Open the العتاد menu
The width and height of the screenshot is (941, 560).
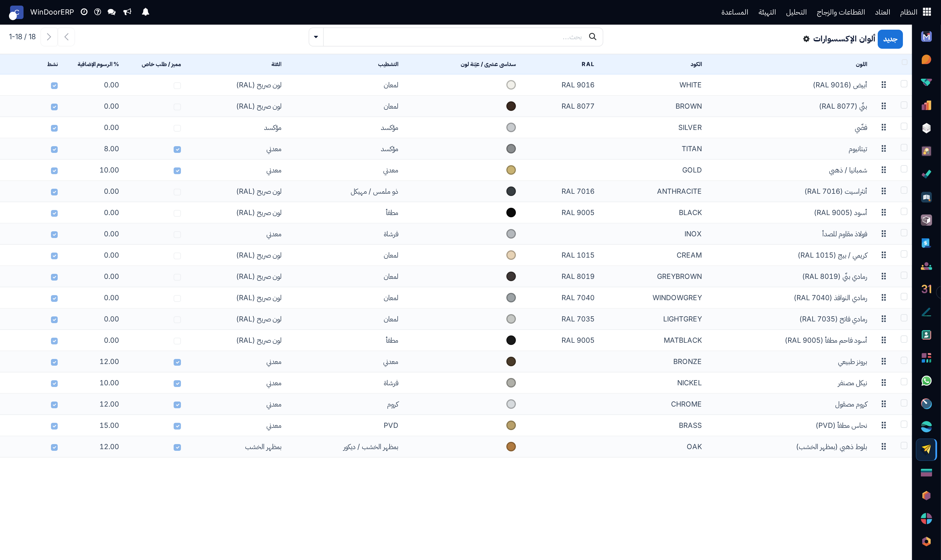pyautogui.click(x=882, y=12)
